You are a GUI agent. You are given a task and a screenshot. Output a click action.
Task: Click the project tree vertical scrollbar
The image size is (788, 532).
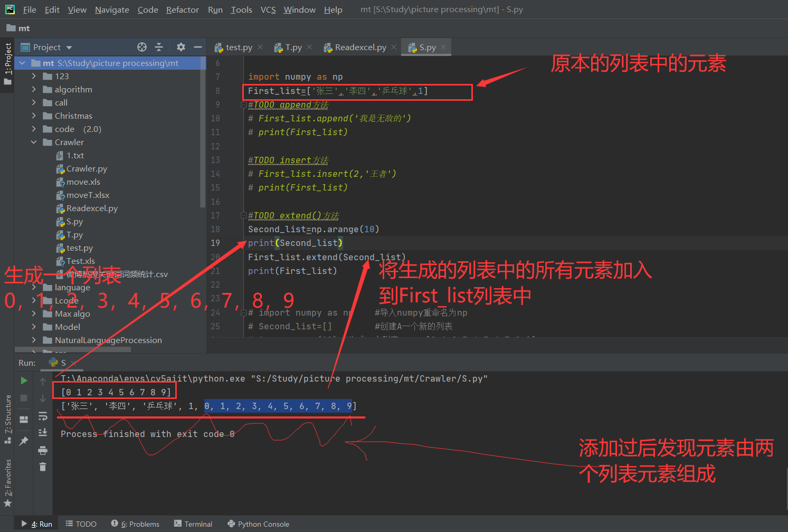[203, 132]
